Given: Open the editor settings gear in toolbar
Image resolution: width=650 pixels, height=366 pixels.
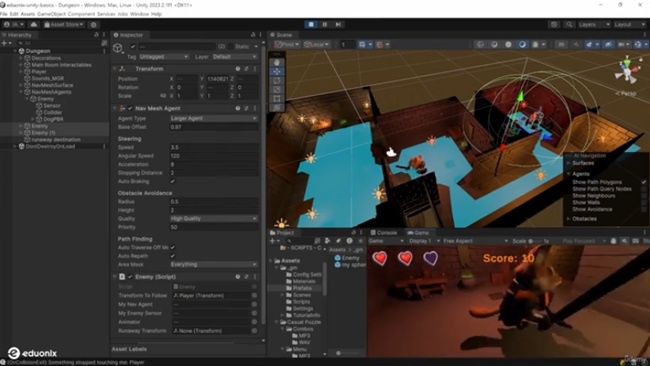Looking at the screenshot, I should pyautogui.click(x=94, y=25).
